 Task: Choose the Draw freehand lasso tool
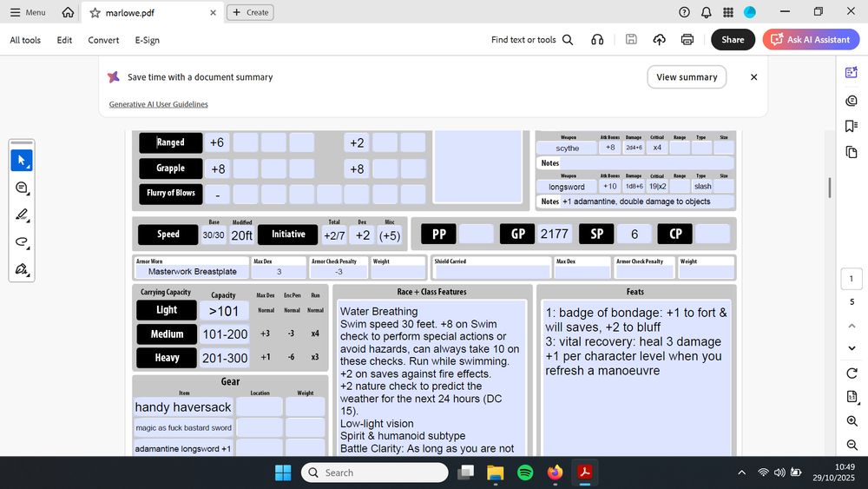(22, 242)
